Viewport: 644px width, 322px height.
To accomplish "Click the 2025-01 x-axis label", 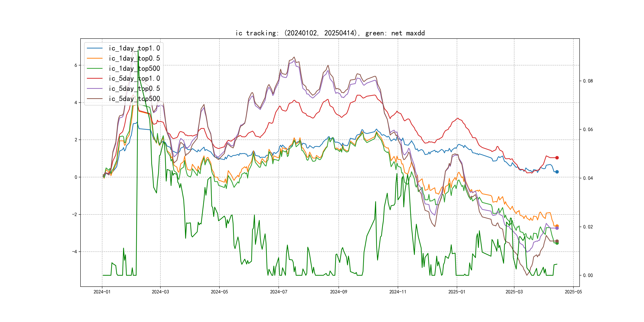I will (457, 292).
